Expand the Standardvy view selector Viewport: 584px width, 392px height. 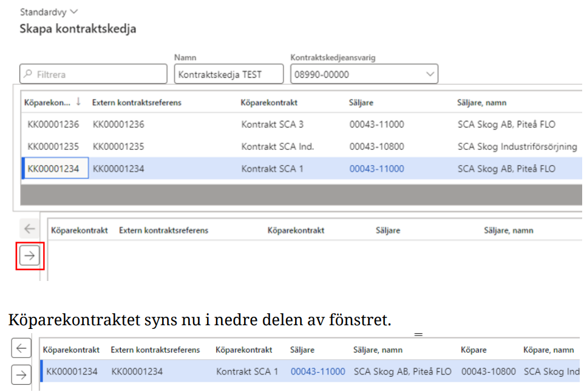[x=74, y=12]
